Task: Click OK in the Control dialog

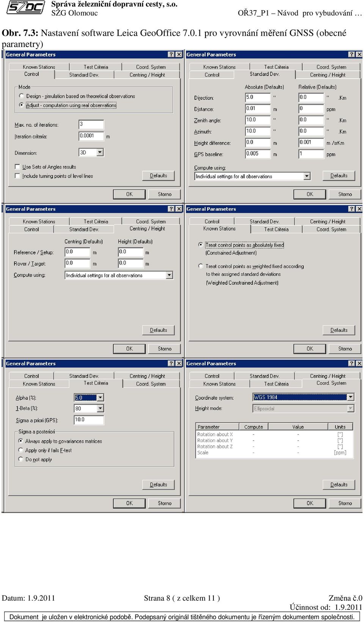Action: click(129, 194)
